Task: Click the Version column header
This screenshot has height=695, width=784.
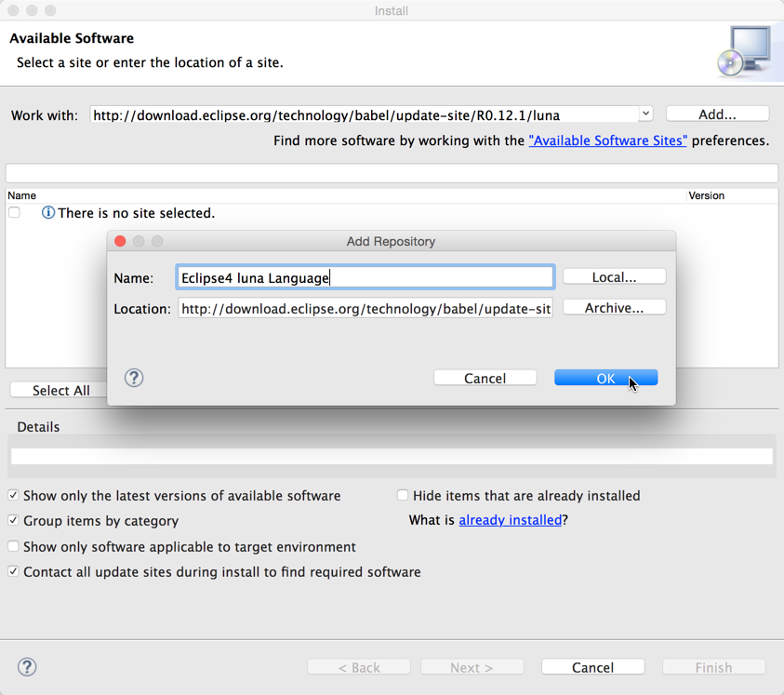Action: (706, 195)
